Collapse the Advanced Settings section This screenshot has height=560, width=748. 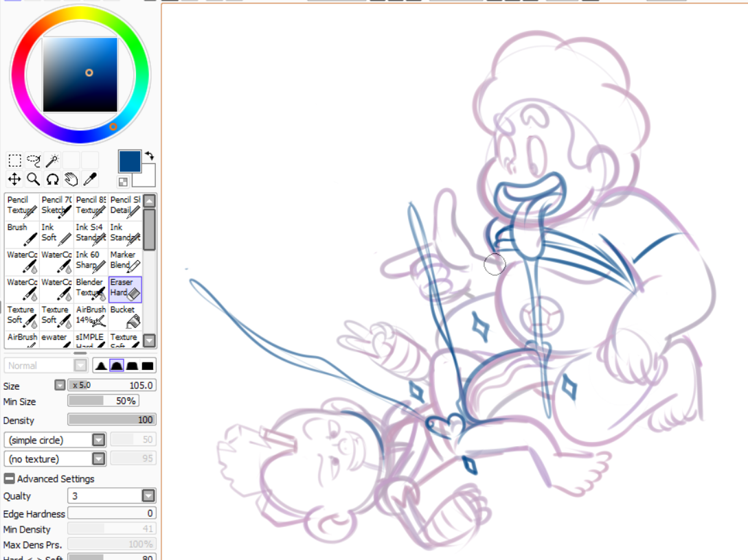click(x=9, y=479)
